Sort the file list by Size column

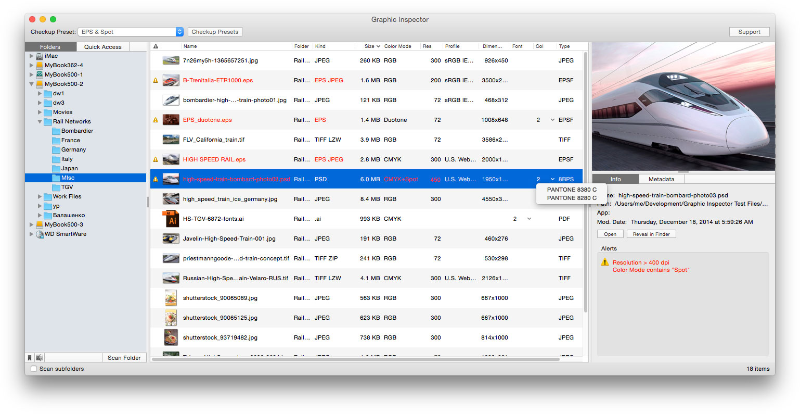[x=370, y=46]
